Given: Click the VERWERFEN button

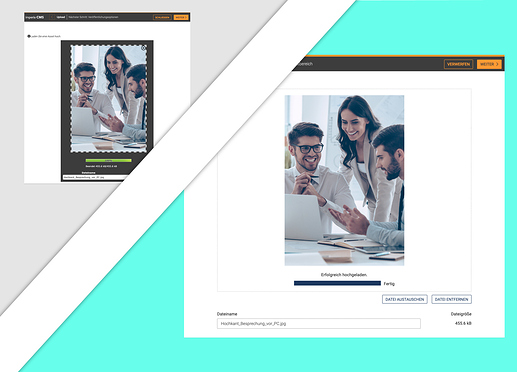Looking at the screenshot, I should click(x=458, y=64).
